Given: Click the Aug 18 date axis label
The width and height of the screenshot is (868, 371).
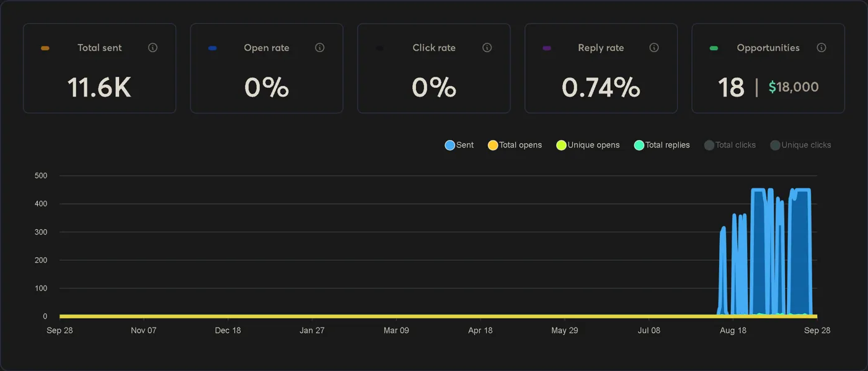Looking at the screenshot, I should point(733,331).
